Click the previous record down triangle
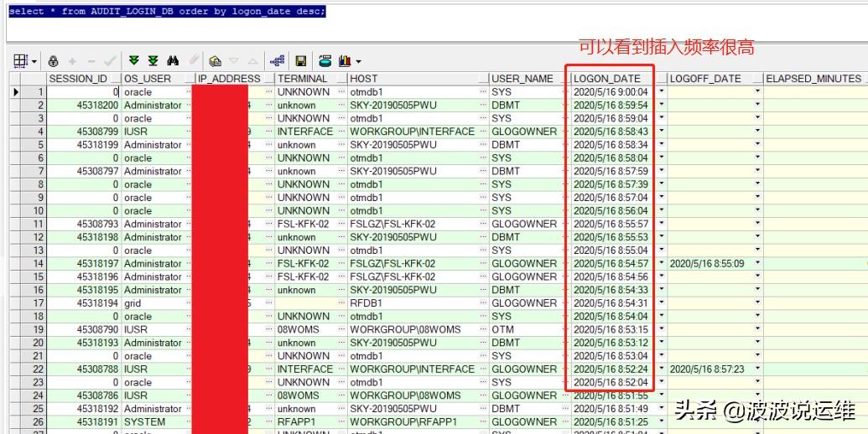 tap(234, 61)
